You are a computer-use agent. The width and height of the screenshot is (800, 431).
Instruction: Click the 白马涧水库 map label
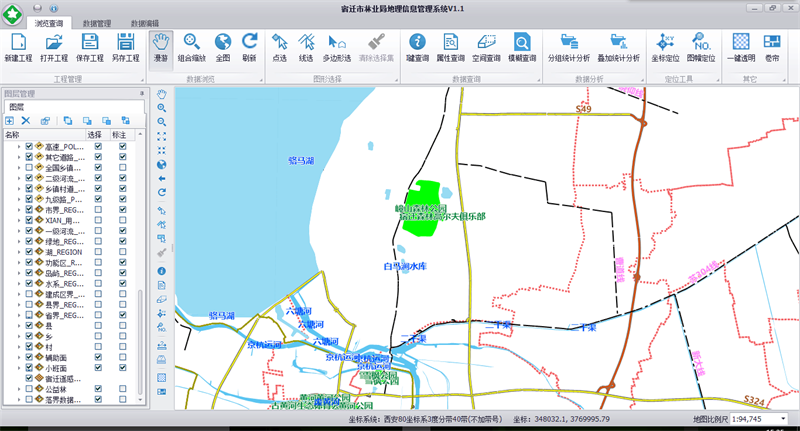coord(405,266)
